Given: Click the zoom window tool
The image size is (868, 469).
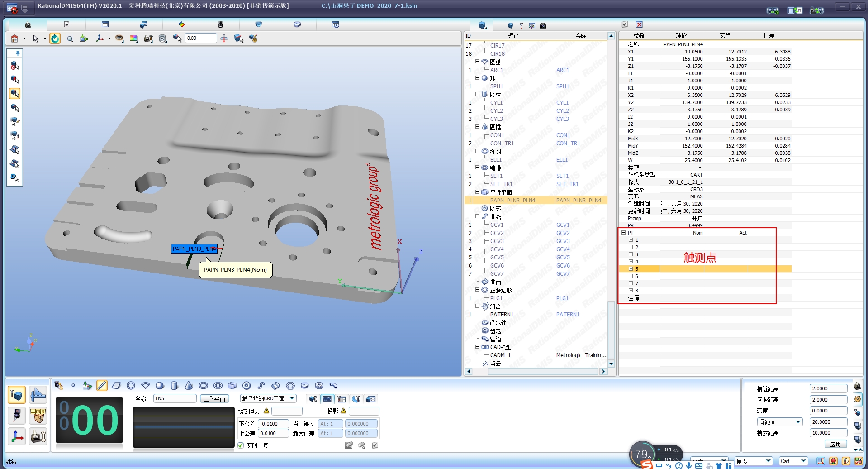Looking at the screenshot, I should pos(70,38).
